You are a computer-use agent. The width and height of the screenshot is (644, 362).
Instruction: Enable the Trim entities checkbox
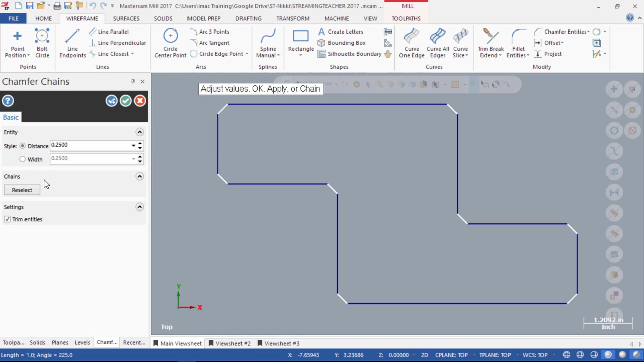click(x=7, y=219)
